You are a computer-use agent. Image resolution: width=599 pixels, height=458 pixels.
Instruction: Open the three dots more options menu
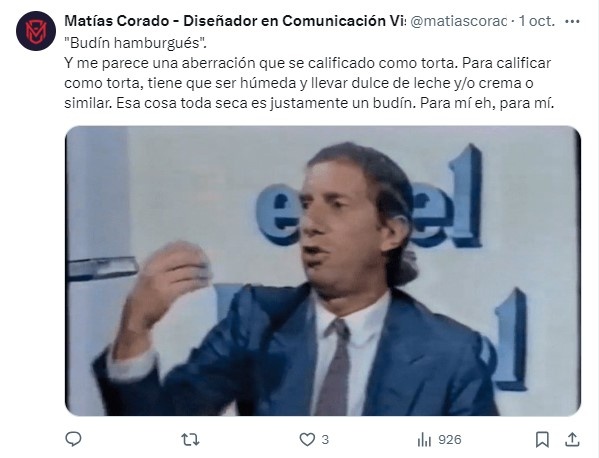tap(572, 21)
